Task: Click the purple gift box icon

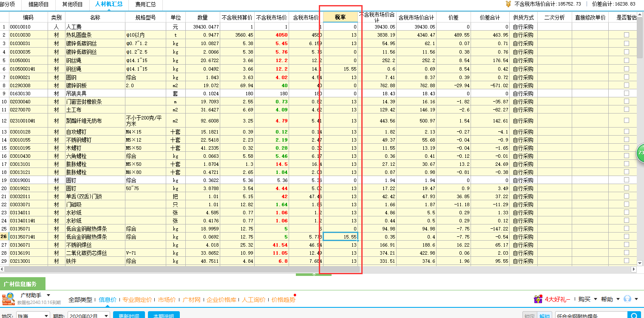Action: click(538, 299)
